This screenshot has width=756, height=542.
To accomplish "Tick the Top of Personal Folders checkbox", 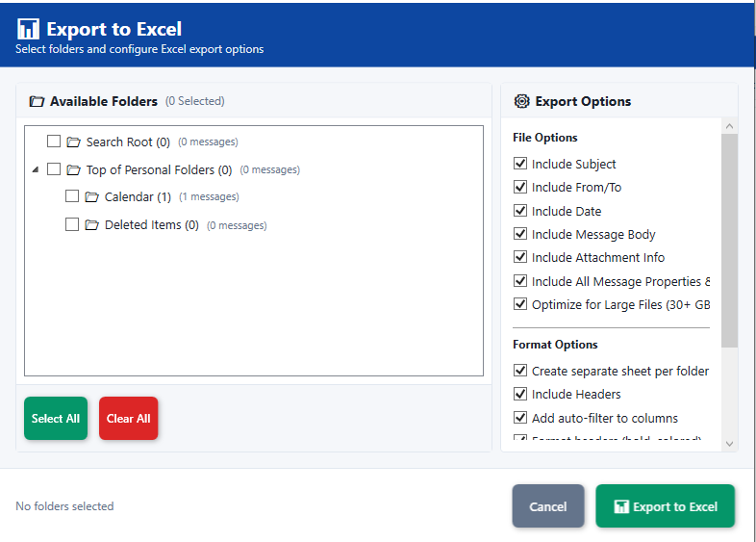I will pyautogui.click(x=54, y=168).
